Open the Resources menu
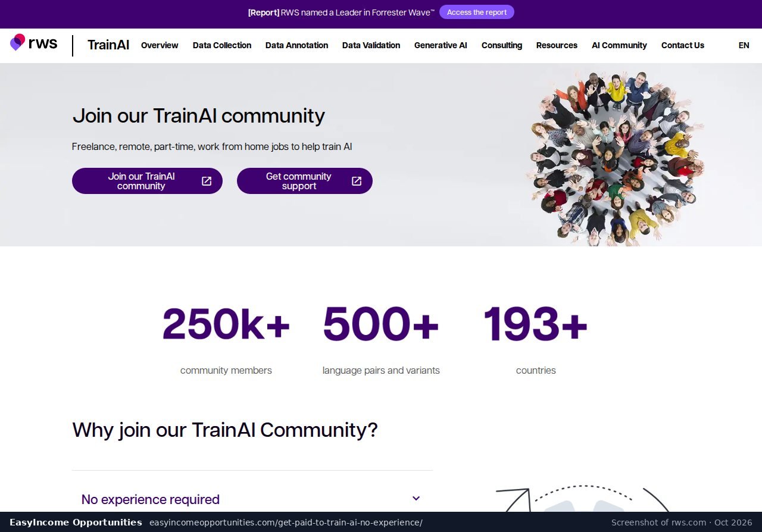This screenshot has width=762, height=532. coord(557,45)
